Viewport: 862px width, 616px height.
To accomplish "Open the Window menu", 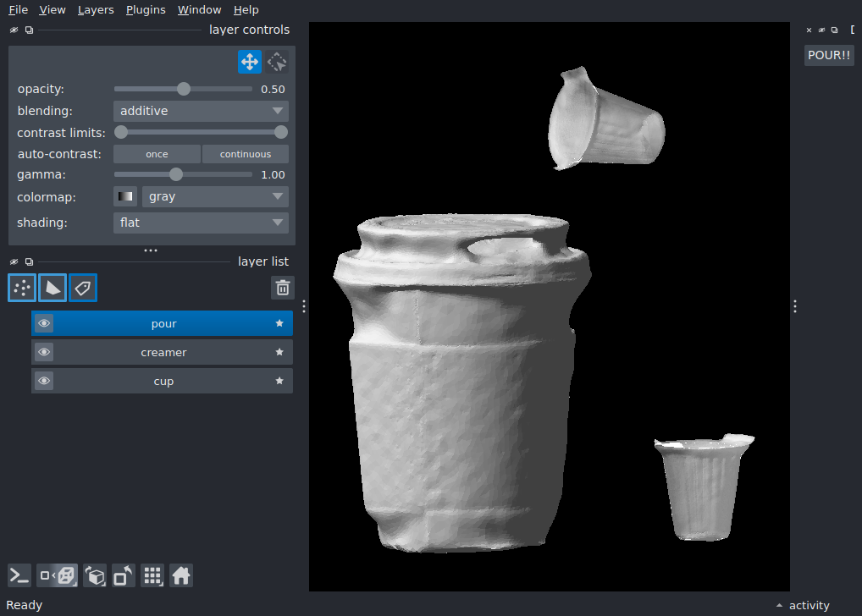I will 199,10.
